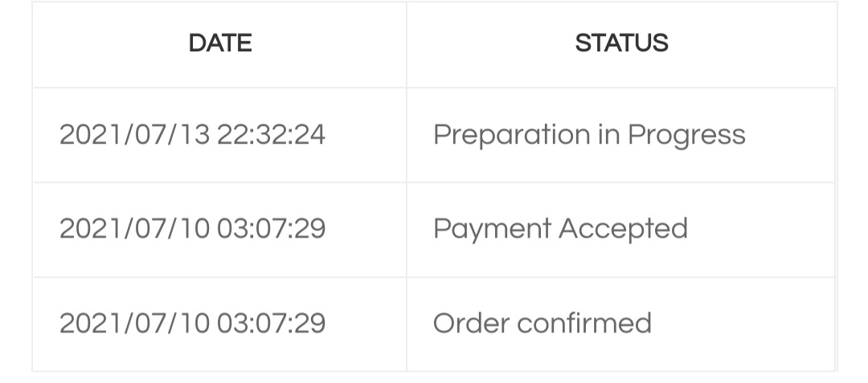Image resolution: width=868 pixels, height=383 pixels.
Task: Click the timestamp beside Order confirmed
Action: click(192, 324)
